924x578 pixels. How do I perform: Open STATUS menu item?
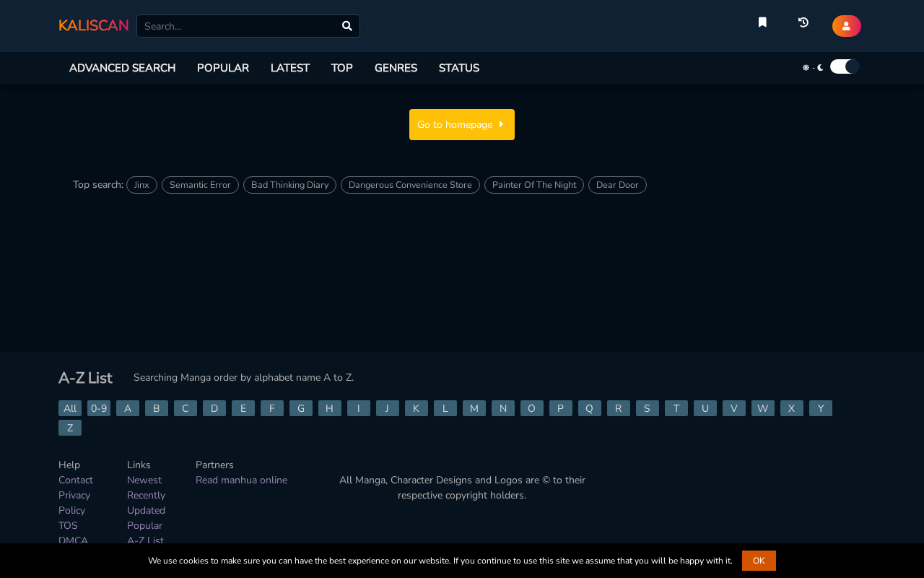pos(459,68)
